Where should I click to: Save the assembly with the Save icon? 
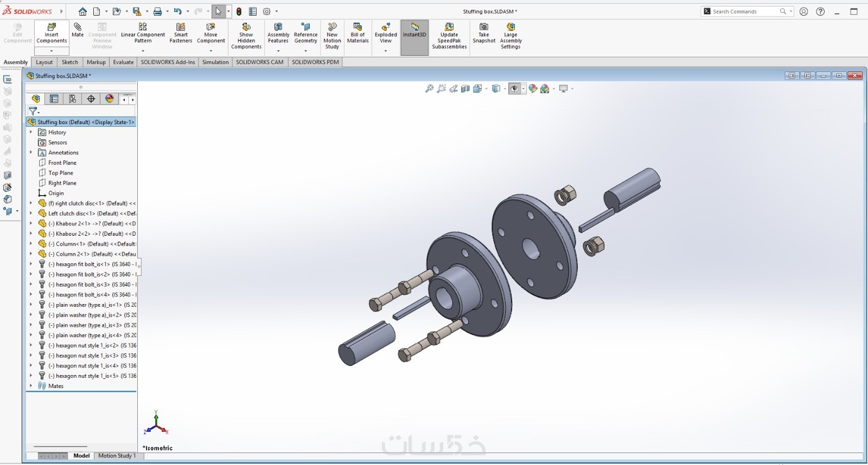coord(137,11)
